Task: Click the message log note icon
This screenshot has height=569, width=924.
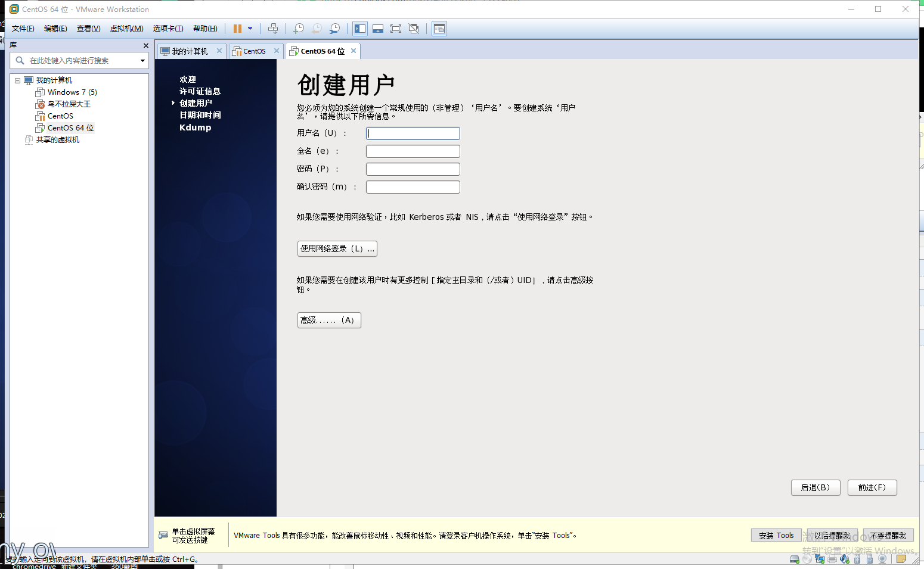Action: click(901, 559)
